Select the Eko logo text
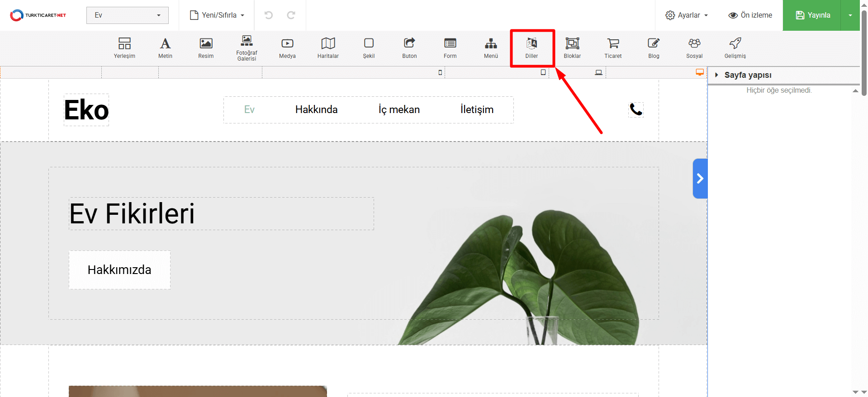Image resolution: width=868 pixels, height=397 pixels. click(86, 110)
